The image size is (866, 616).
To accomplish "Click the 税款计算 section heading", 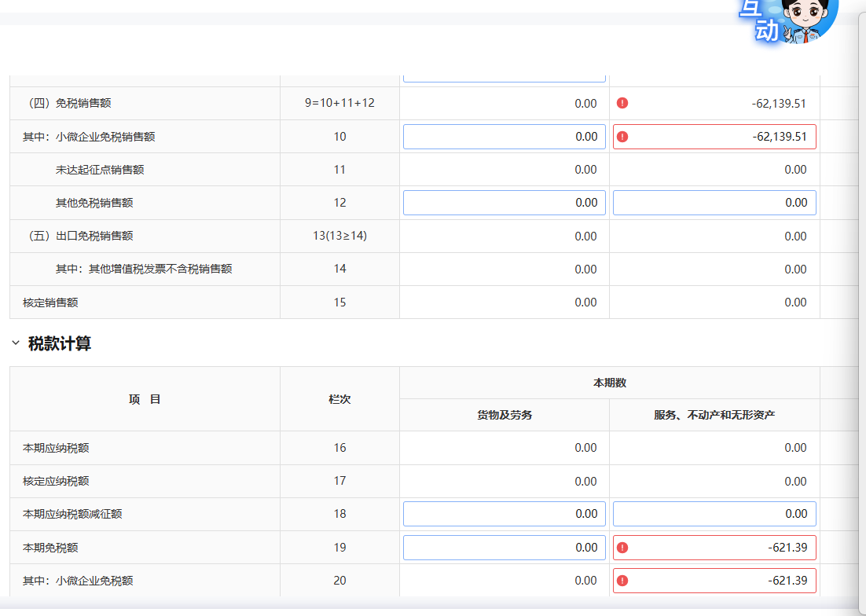I will tap(60, 343).
